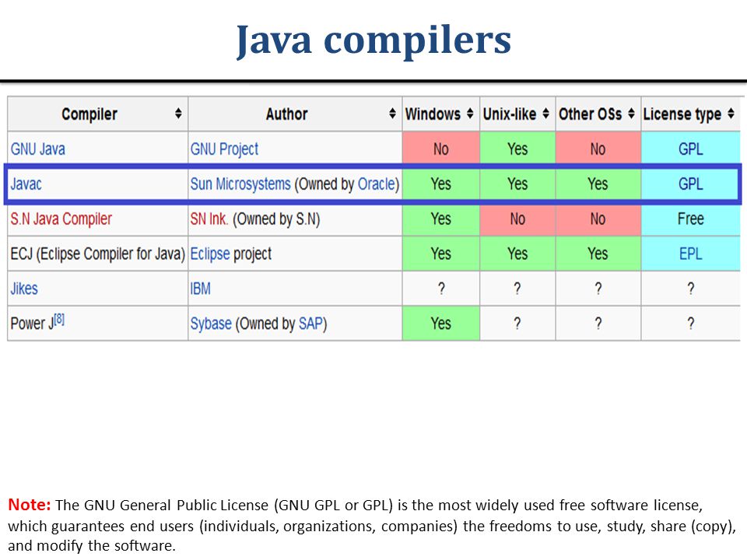747x560 pixels.
Task: Click the red 'Note:' label
Action: [30, 505]
